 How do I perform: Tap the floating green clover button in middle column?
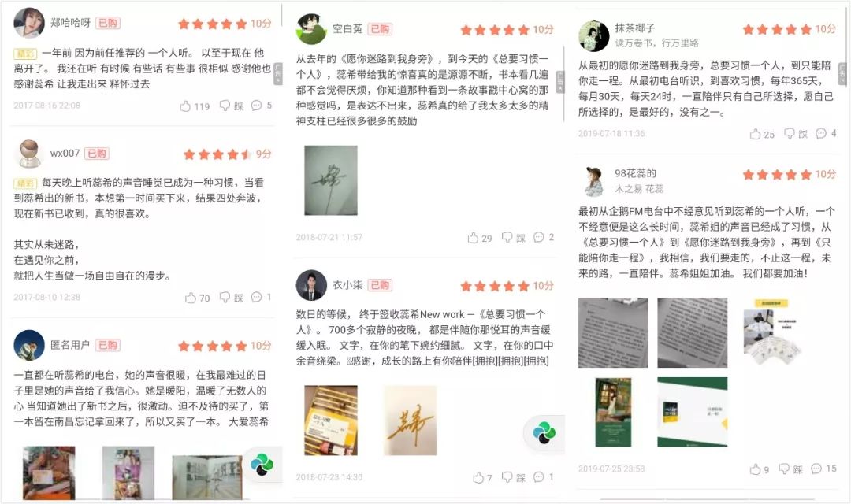click(x=544, y=432)
